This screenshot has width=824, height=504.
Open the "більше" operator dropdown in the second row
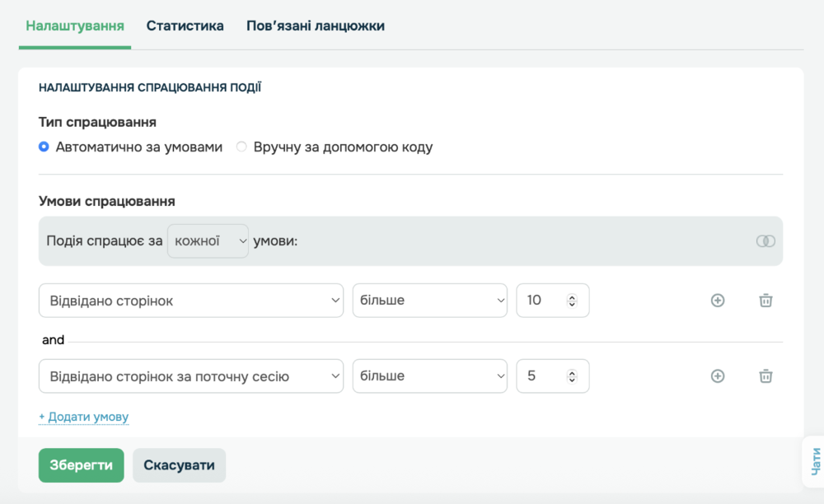point(429,376)
